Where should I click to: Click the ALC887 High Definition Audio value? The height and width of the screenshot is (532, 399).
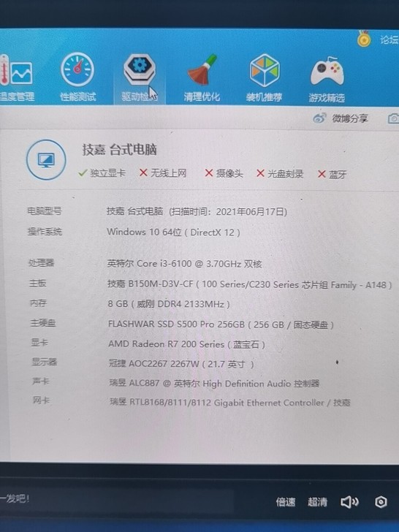click(x=214, y=384)
